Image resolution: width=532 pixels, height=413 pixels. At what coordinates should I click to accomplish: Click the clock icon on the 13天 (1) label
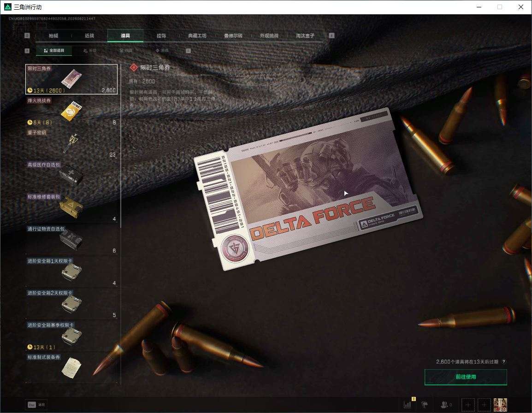click(30, 347)
